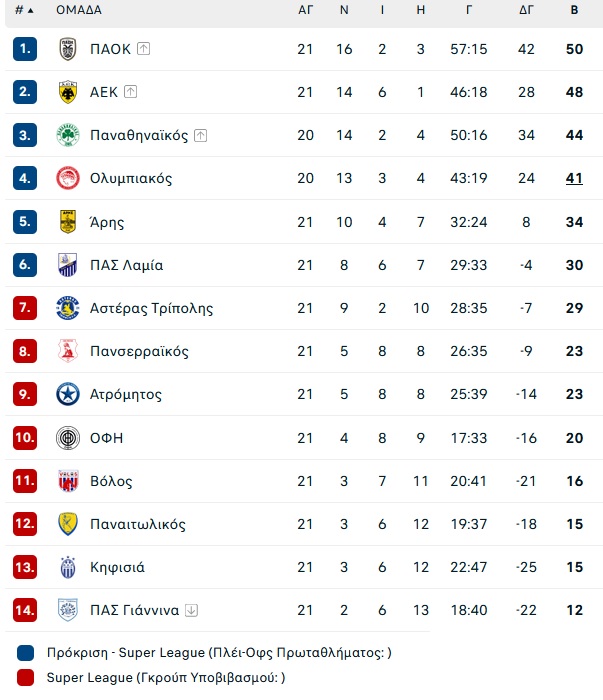Click the ΑΓ matches played header
The width and height of the screenshot is (603, 700).
coord(305,10)
